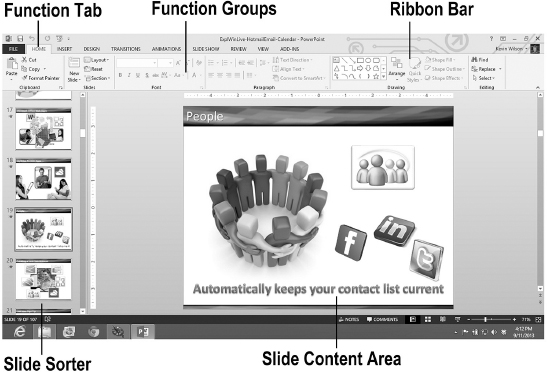The width and height of the screenshot is (547, 372).
Task: Open the Section dropdown menu
Action: 97,78
